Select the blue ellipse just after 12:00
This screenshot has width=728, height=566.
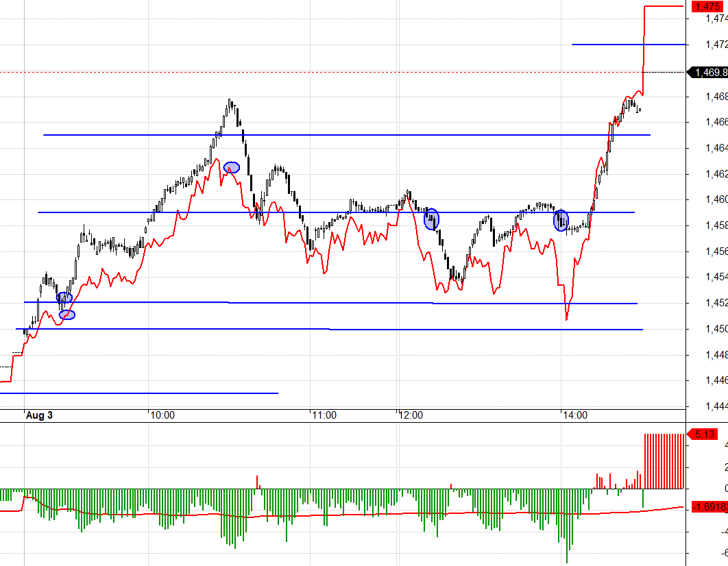click(431, 219)
